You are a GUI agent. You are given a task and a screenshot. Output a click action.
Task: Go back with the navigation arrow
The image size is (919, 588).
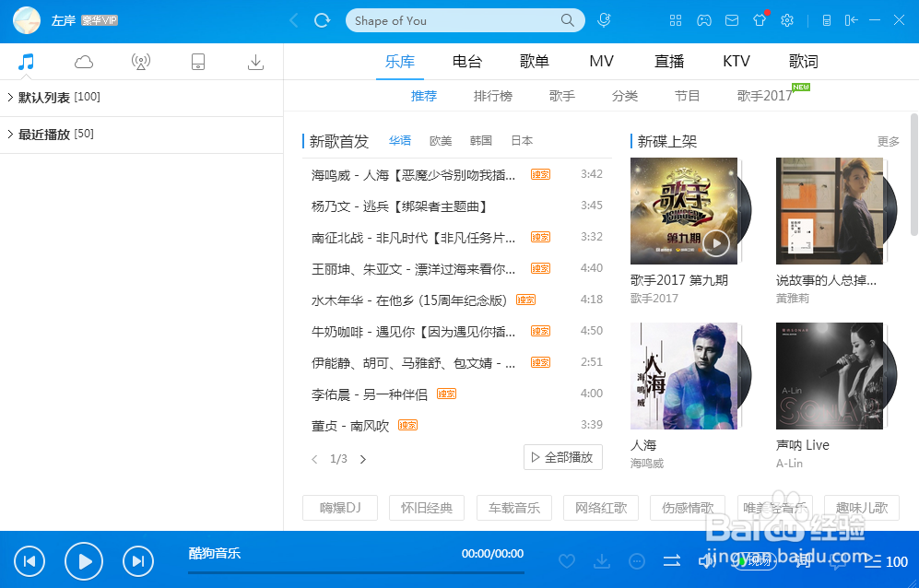click(294, 21)
